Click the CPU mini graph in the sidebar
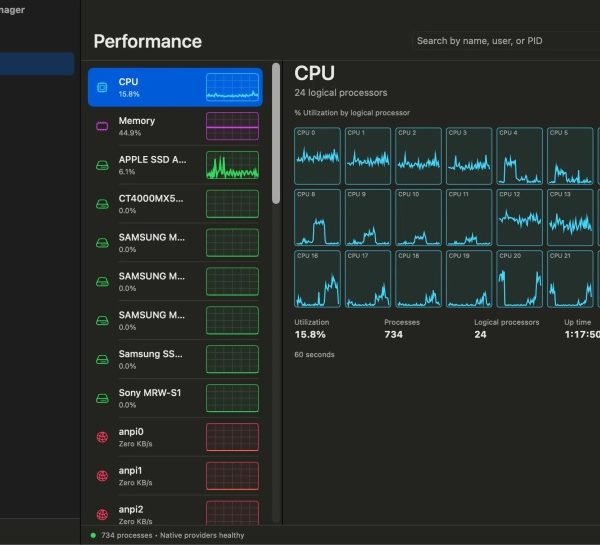This screenshot has width=600, height=545. 232,87
